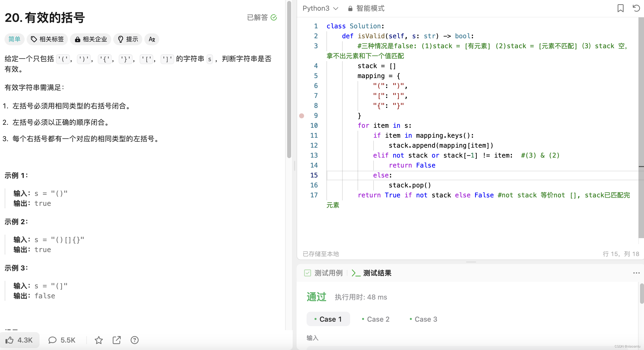Click the reset code icon in the editor header
Screen dimensions: 644x350
(x=636, y=8)
